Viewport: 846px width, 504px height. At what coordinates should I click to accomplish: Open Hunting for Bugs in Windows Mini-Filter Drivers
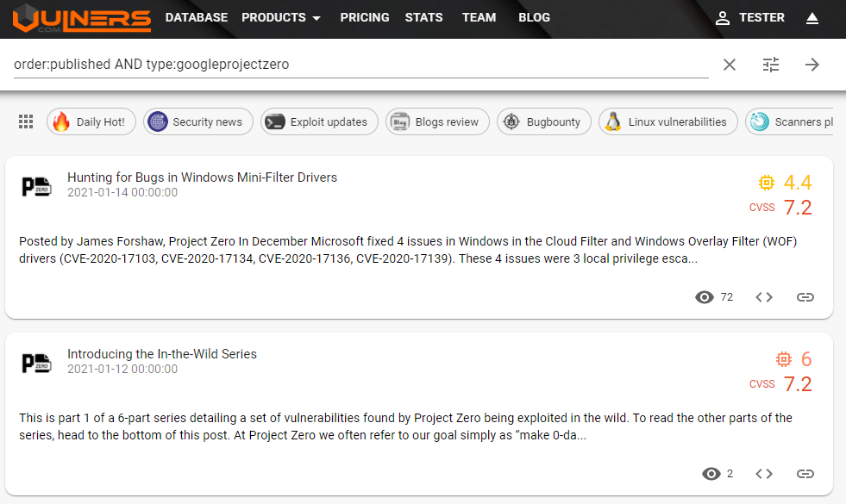coord(202,177)
